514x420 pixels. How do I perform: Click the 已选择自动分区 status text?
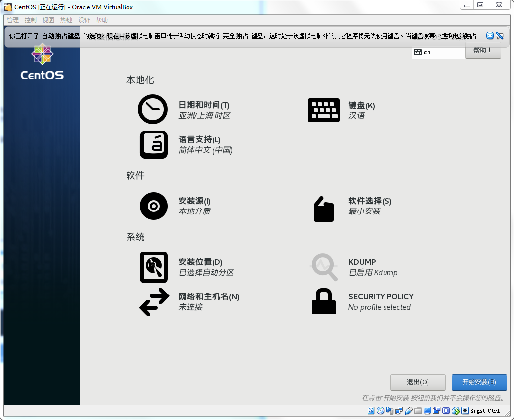[206, 273]
